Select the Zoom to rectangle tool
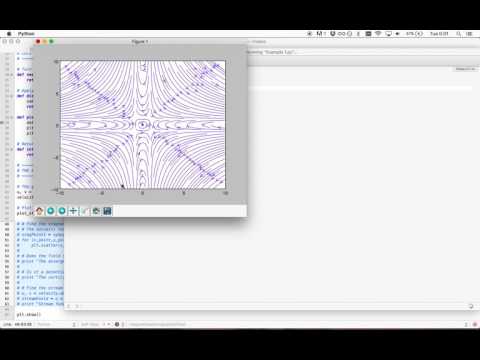The width and height of the screenshot is (480, 360). tap(85, 211)
